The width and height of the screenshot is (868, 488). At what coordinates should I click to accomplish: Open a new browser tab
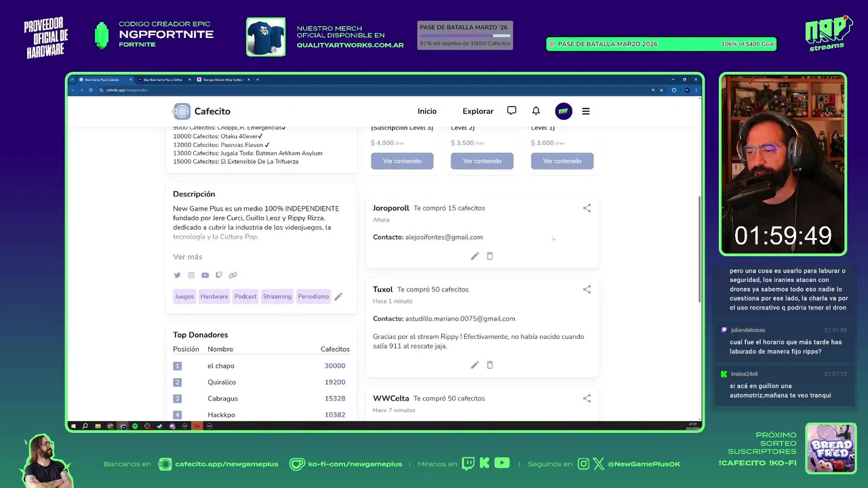[x=258, y=79]
